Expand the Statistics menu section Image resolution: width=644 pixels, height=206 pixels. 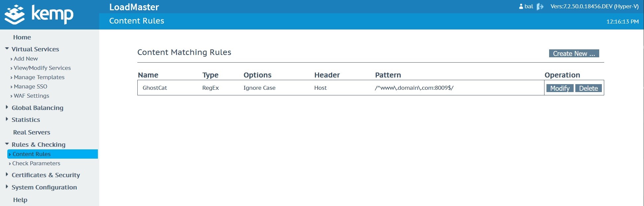[x=7, y=119]
